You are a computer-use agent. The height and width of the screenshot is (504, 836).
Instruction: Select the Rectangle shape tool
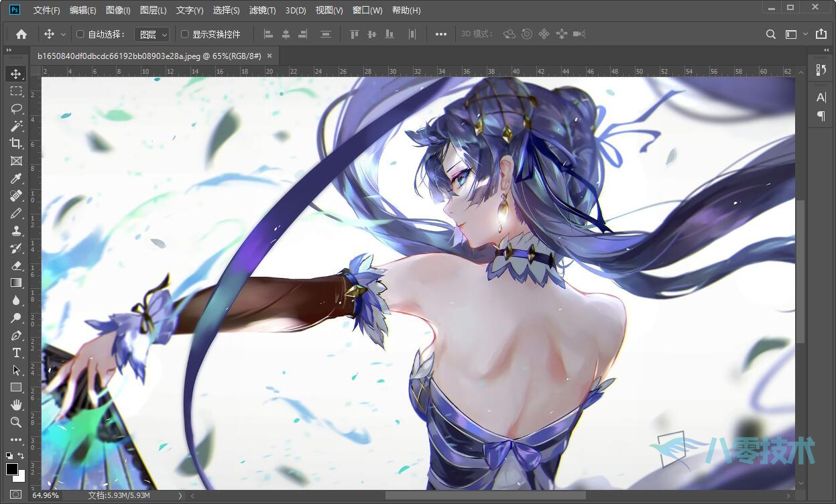pyautogui.click(x=16, y=387)
